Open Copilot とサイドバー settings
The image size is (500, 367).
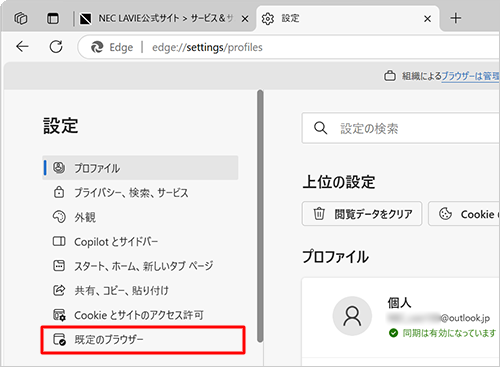(x=140, y=241)
